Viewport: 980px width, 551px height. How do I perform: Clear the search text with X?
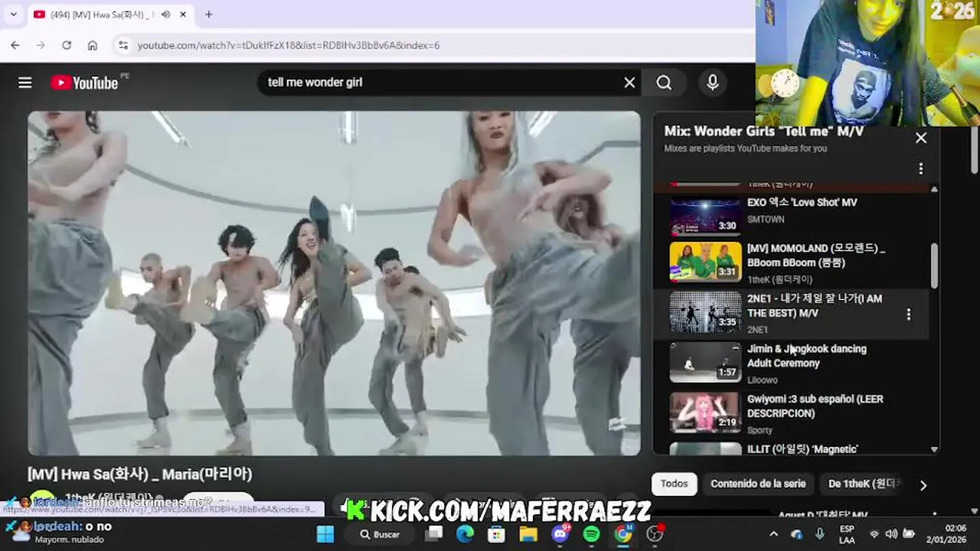(629, 83)
